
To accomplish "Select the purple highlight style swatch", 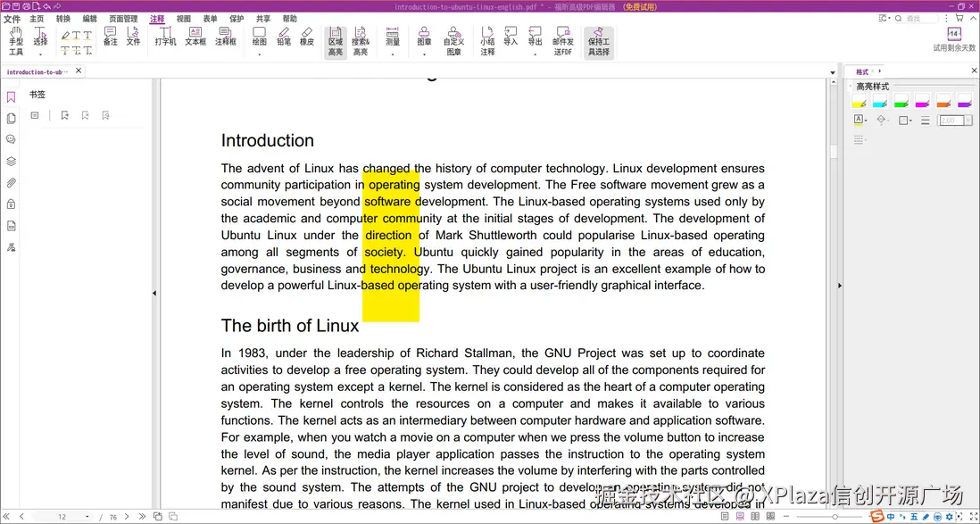I will [965, 101].
